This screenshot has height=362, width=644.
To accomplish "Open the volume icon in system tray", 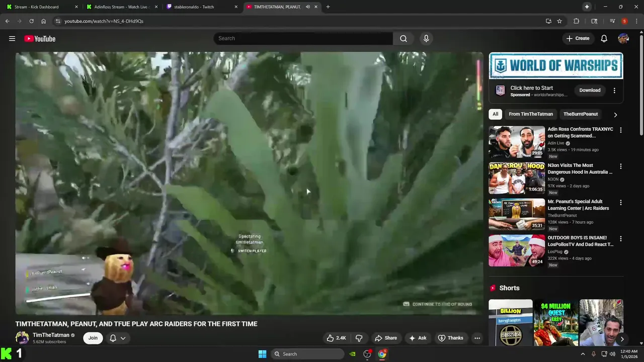I will click(x=612, y=354).
